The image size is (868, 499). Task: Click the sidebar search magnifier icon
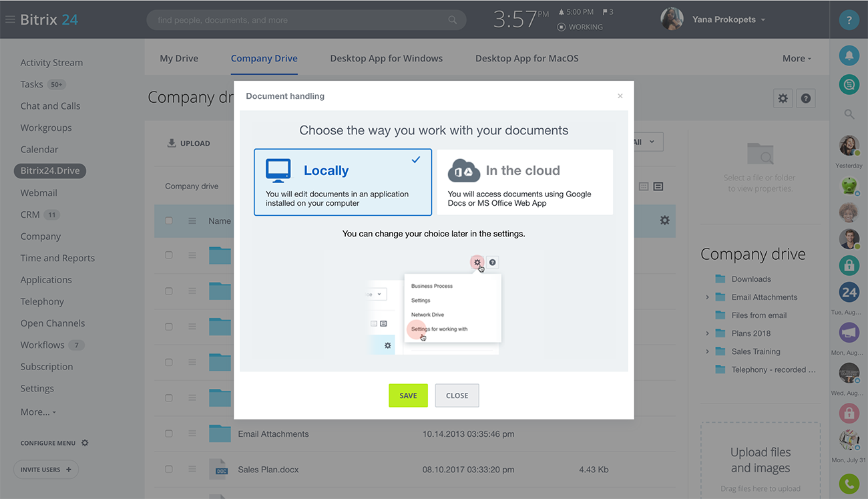(849, 114)
